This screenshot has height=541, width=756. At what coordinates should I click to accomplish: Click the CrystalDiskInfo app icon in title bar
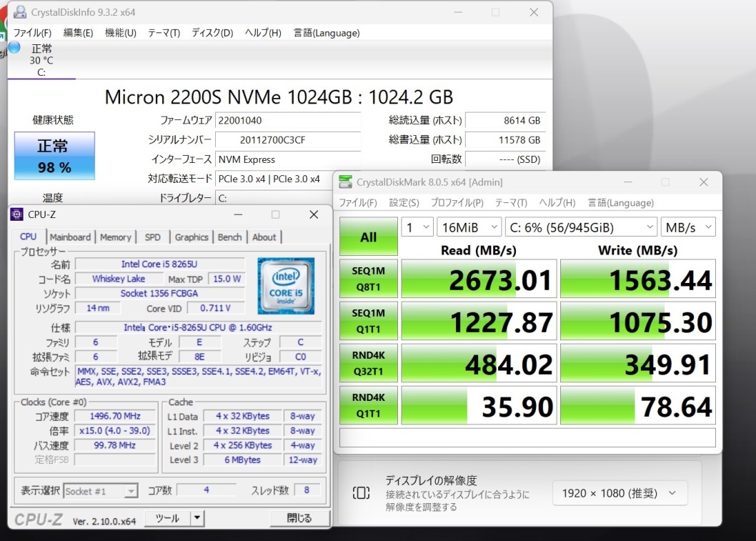[20, 12]
